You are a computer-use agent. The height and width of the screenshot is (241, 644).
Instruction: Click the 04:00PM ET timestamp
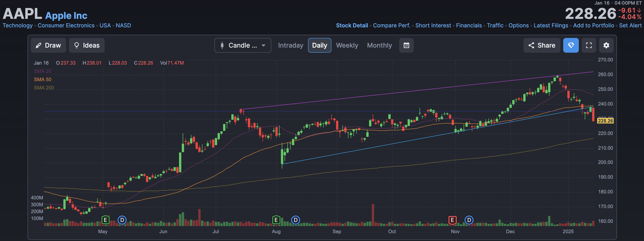click(x=628, y=3)
